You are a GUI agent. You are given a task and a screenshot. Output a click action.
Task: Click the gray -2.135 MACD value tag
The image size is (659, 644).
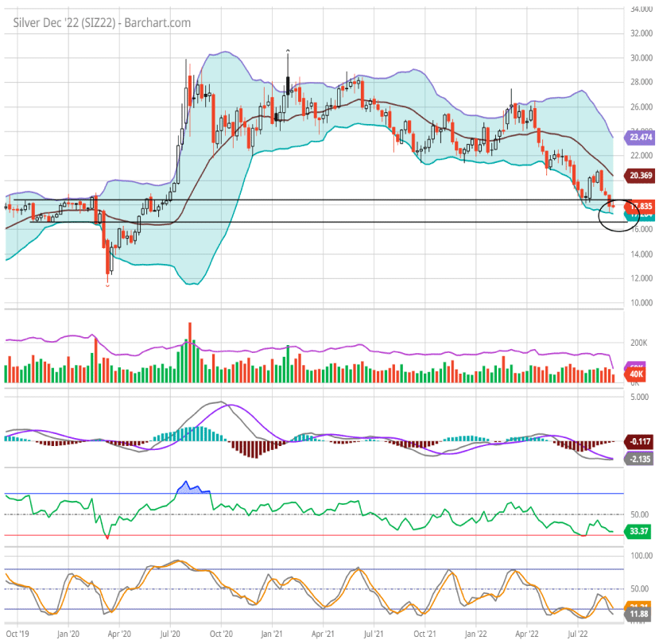(x=639, y=459)
